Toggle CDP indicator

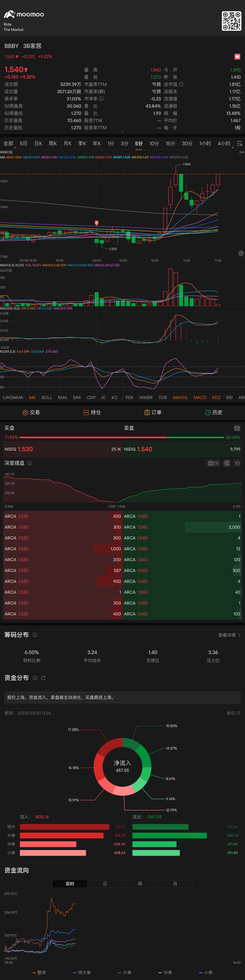coord(91,397)
